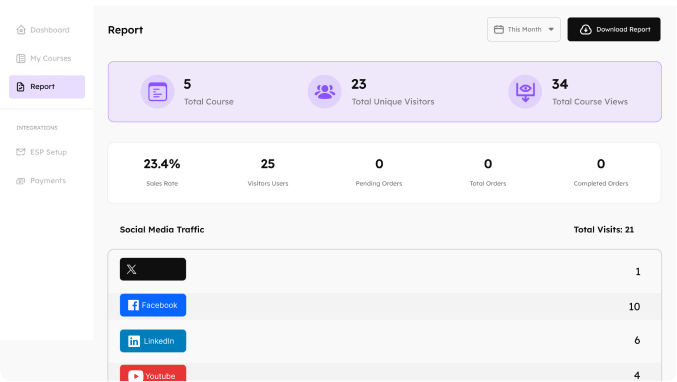Image resolution: width=677 pixels, height=382 pixels.
Task: Click the 25 Visitors Users value
Action: (x=268, y=164)
